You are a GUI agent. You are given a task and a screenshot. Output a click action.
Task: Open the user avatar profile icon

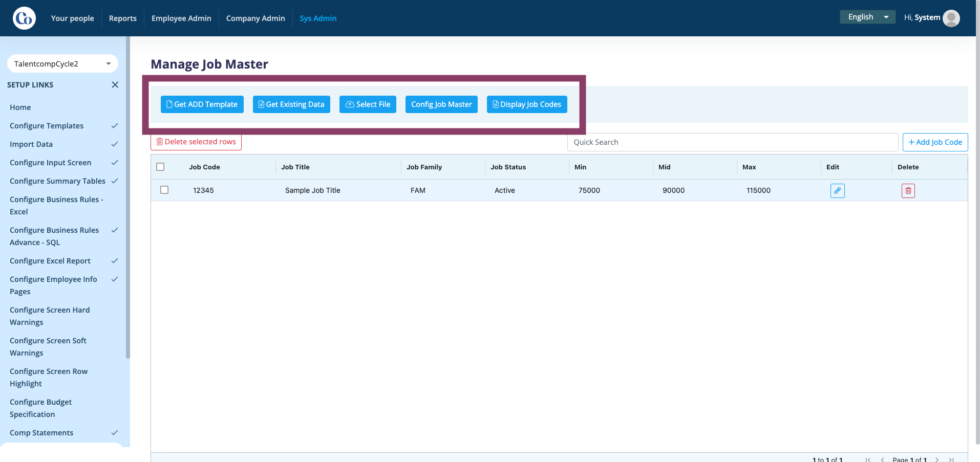951,18
